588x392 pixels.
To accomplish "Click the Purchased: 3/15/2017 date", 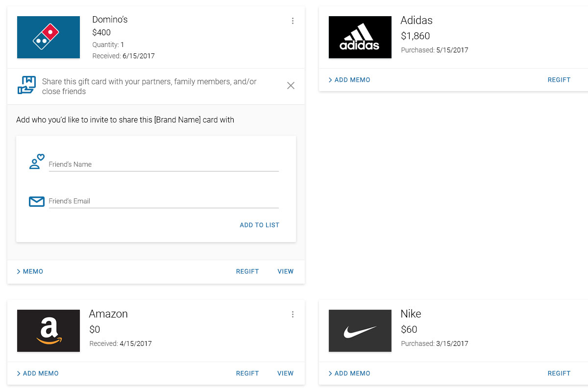I will (435, 343).
